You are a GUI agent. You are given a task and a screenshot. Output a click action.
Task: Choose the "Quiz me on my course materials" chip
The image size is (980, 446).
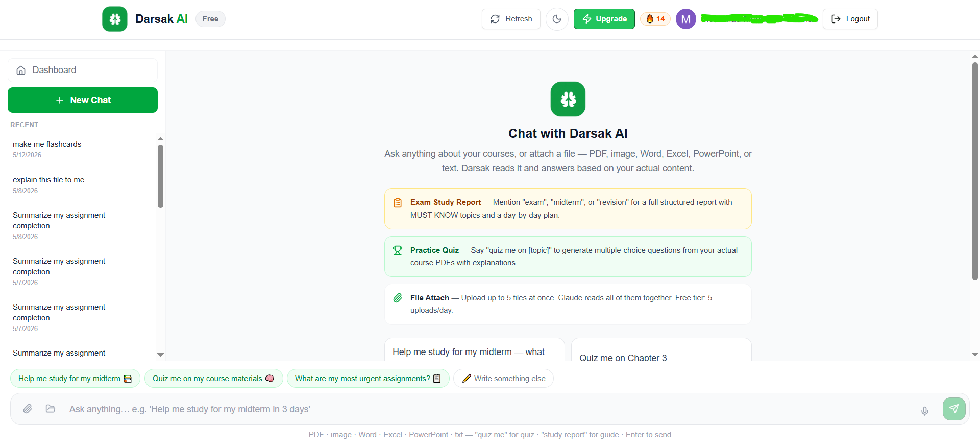[213, 379]
